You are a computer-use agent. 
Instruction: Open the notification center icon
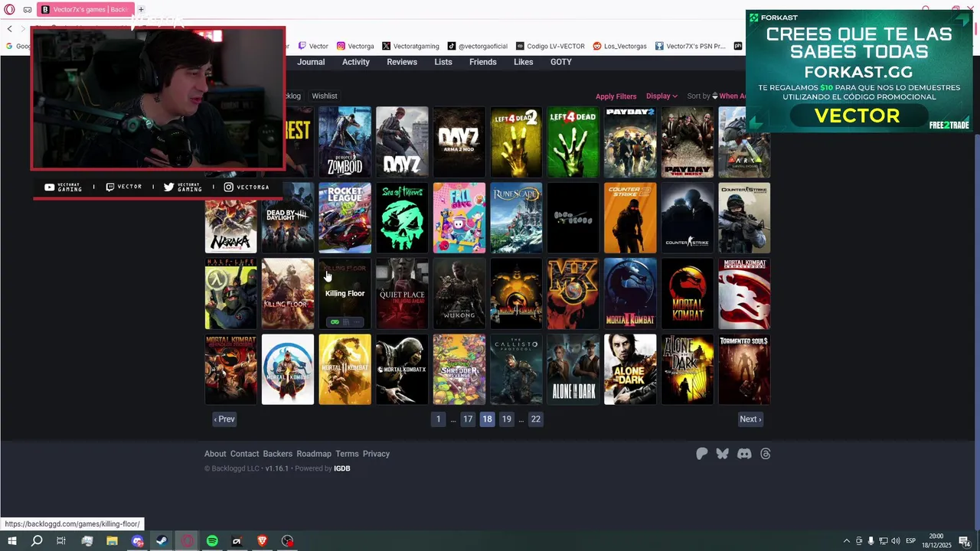964,541
